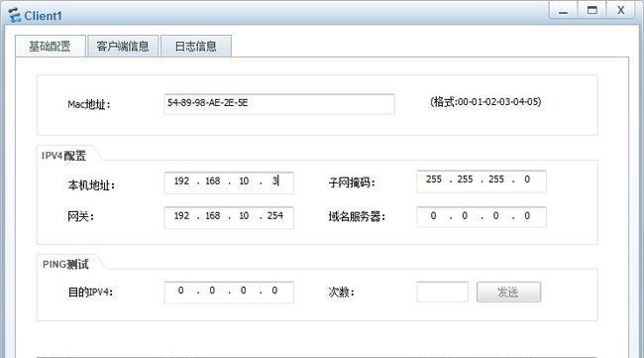The image size is (644, 358).
Task: Switch to the 基础配置 tab
Action: click(x=51, y=46)
